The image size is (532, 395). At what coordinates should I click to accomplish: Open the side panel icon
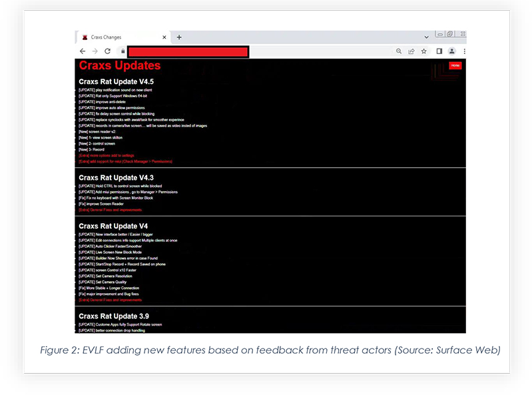point(439,51)
